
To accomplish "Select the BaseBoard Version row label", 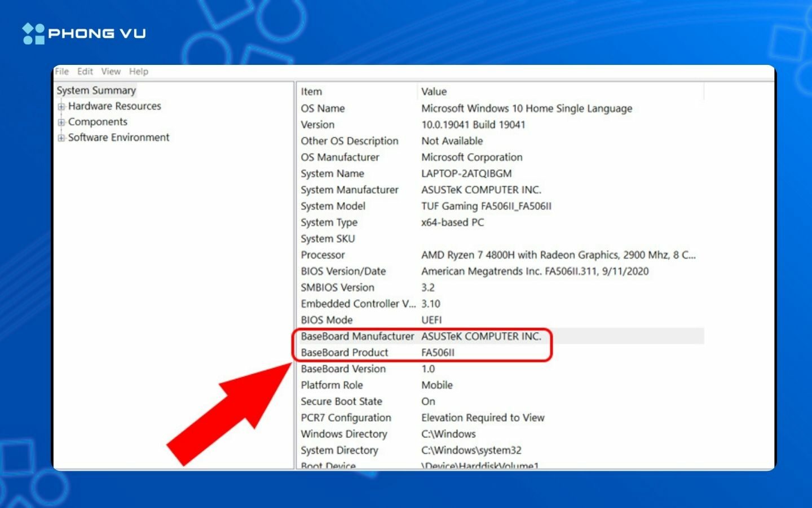I will [x=343, y=369].
